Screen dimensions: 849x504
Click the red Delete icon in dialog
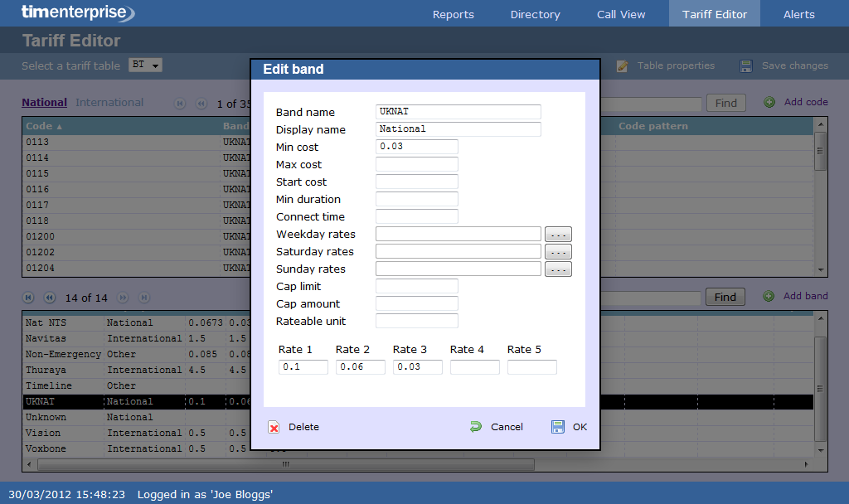(x=274, y=427)
